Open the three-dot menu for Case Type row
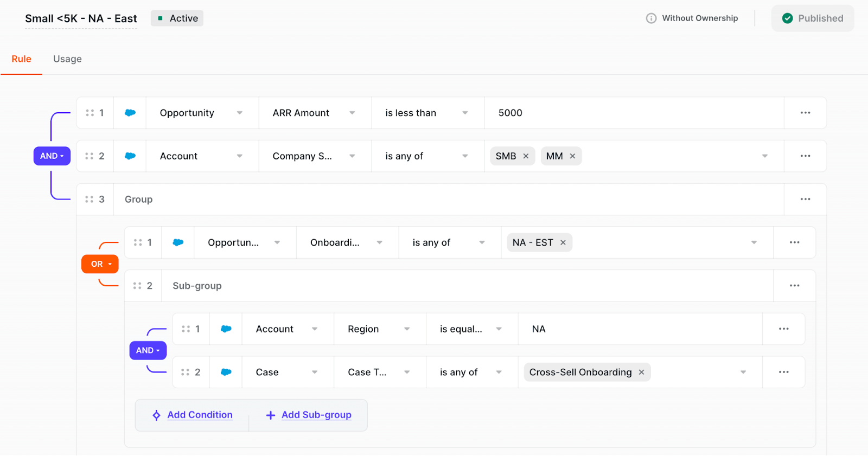 783,372
